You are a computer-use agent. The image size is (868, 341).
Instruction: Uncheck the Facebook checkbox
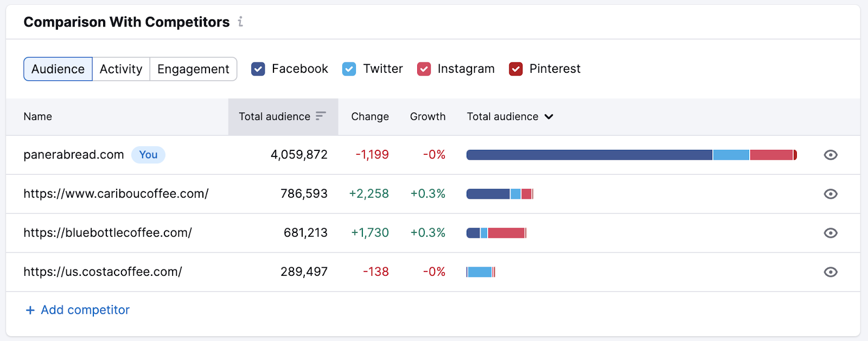[x=258, y=69]
